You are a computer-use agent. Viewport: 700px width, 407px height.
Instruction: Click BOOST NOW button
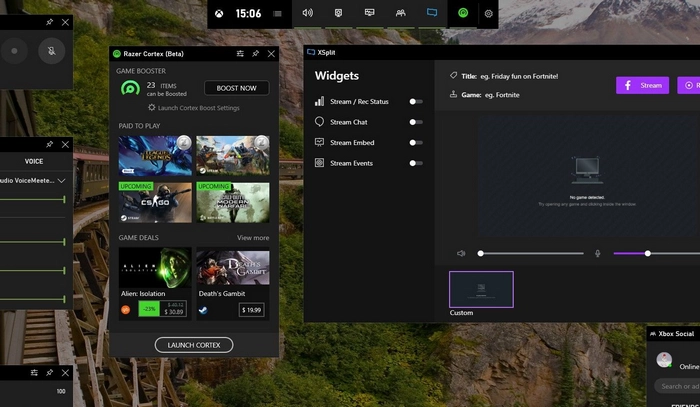click(237, 88)
